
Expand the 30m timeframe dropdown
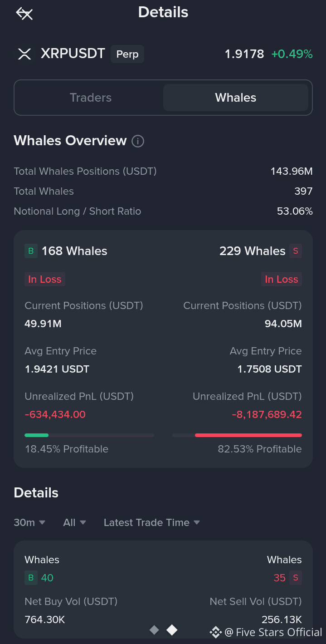click(x=29, y=522)
